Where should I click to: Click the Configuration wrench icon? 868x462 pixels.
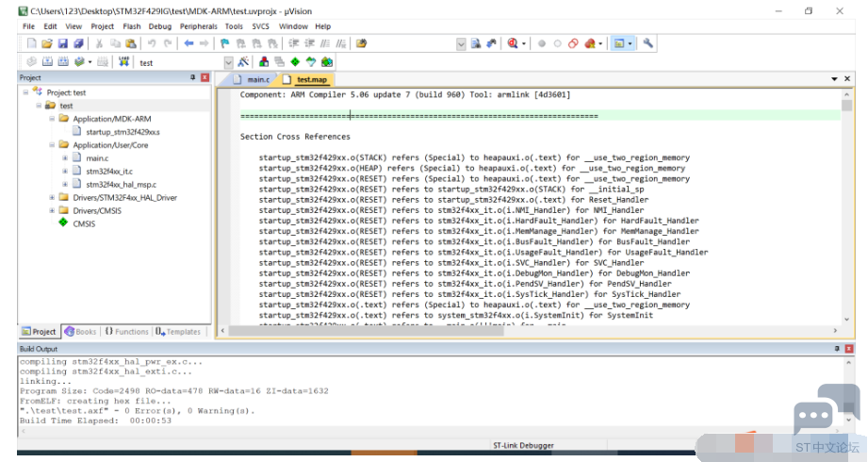(647, 43)
